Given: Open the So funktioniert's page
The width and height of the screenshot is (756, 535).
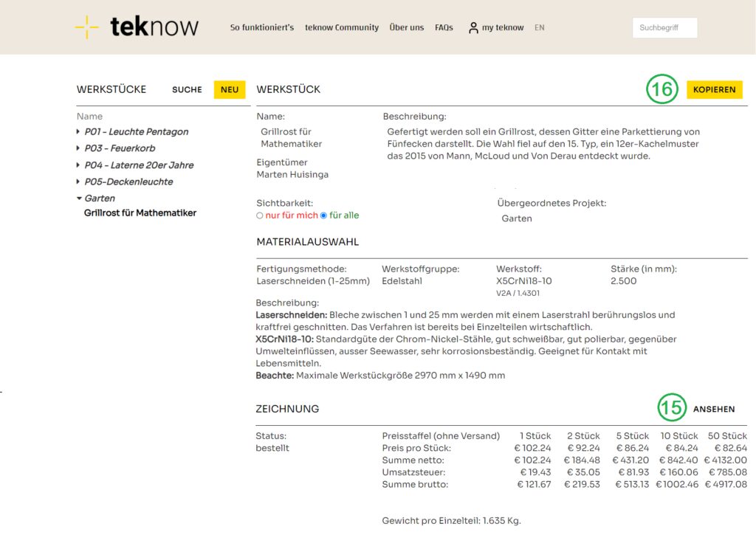Looking at the screenshot, I should coord(262,27).
